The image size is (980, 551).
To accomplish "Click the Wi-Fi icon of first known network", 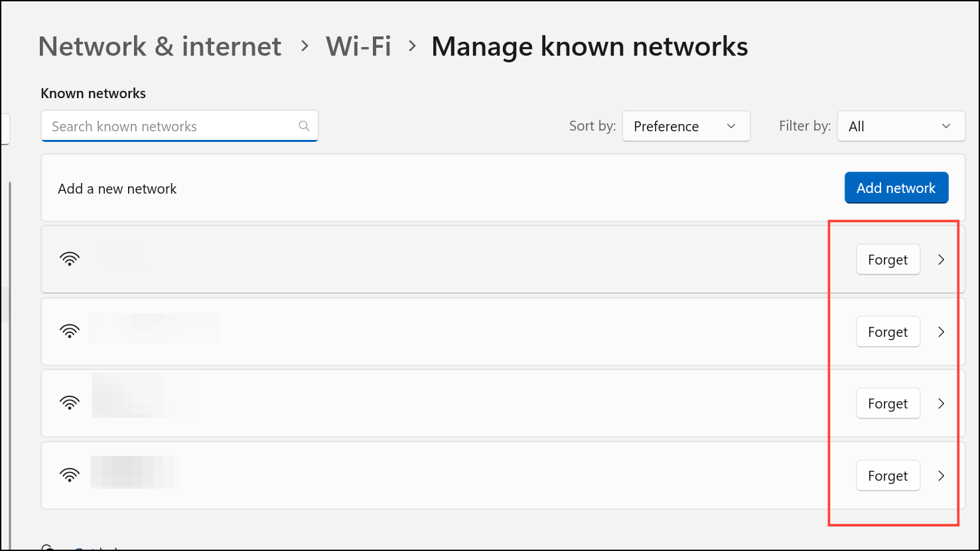I will [70, 259].
